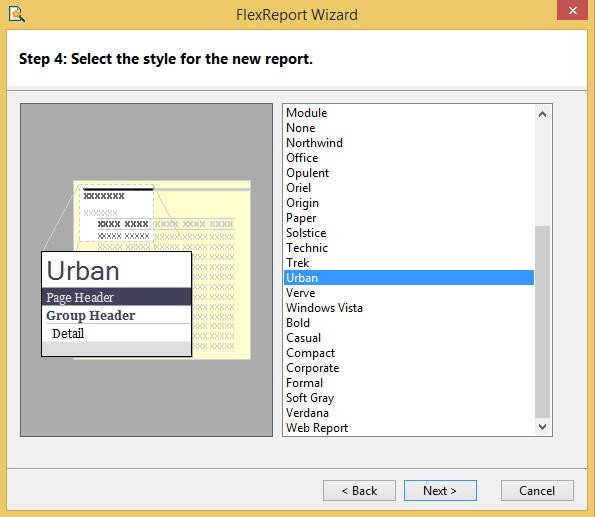
Task: Select the Module style
Action: [409, 113]
